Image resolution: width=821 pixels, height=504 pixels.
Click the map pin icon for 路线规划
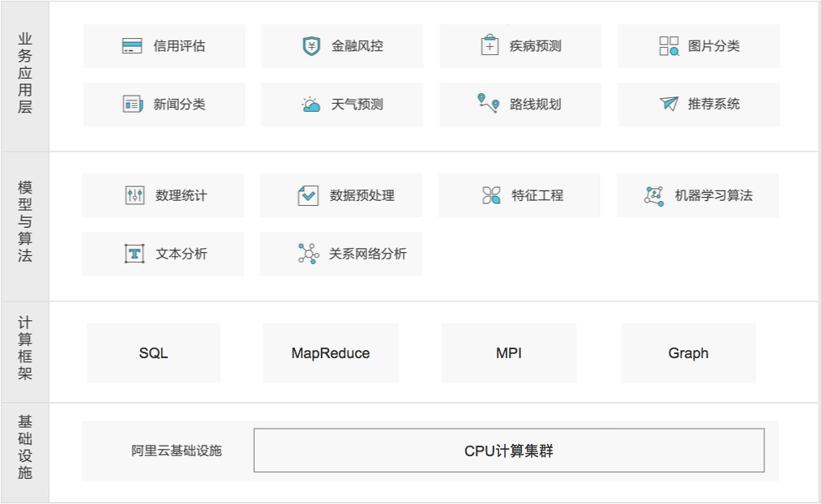488,104
